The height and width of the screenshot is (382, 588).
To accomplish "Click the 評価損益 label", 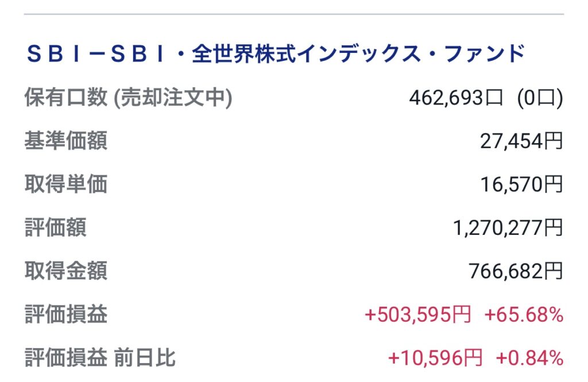I will [66, 314].
